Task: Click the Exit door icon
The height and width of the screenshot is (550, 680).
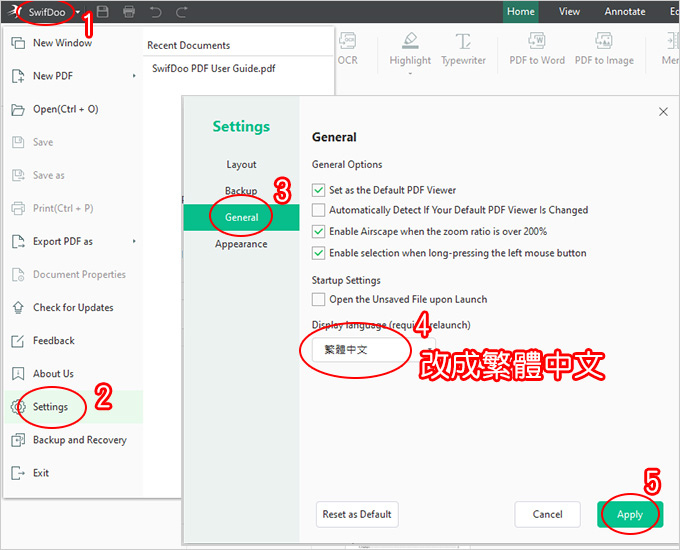Action: 18,473
